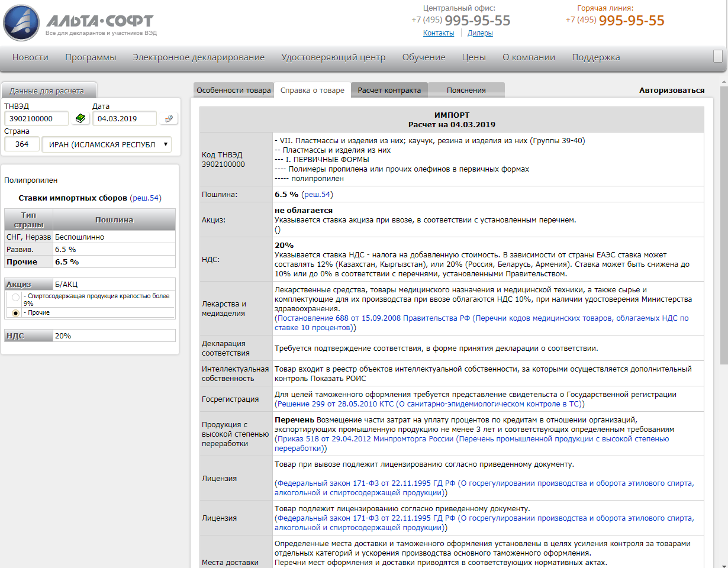
Task: Open the country dropdown showing Иран
Action: coord(107,144)
